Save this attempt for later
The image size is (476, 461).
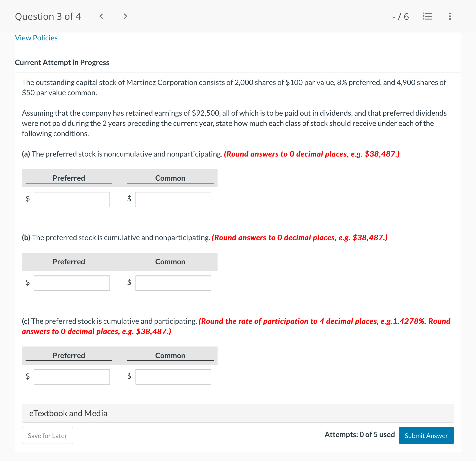[47, 435]
